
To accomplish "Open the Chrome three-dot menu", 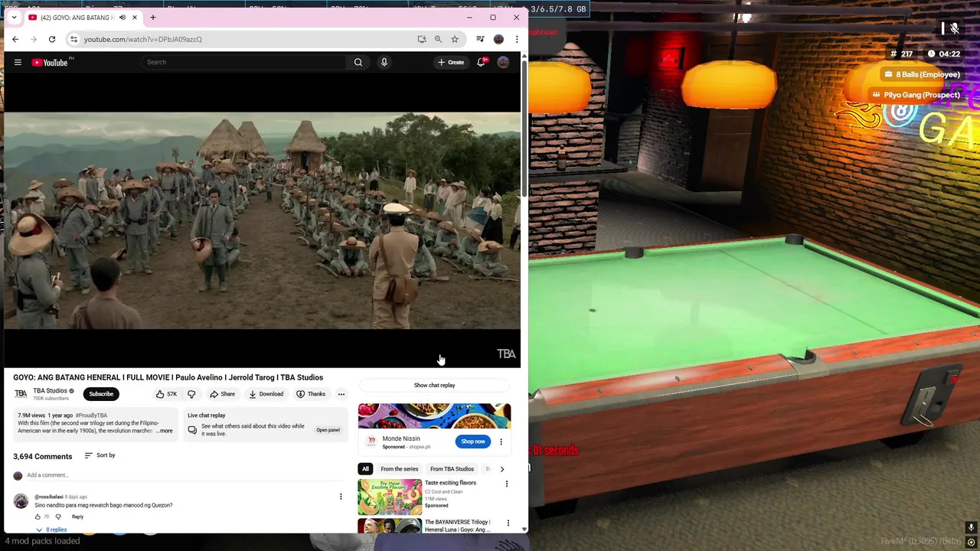I will point(517,39).
